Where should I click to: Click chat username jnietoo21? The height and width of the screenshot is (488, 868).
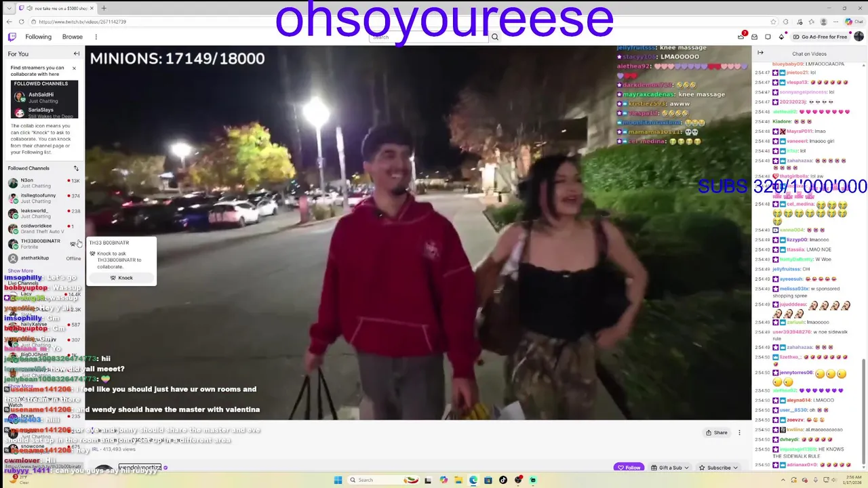click(798, 73)
